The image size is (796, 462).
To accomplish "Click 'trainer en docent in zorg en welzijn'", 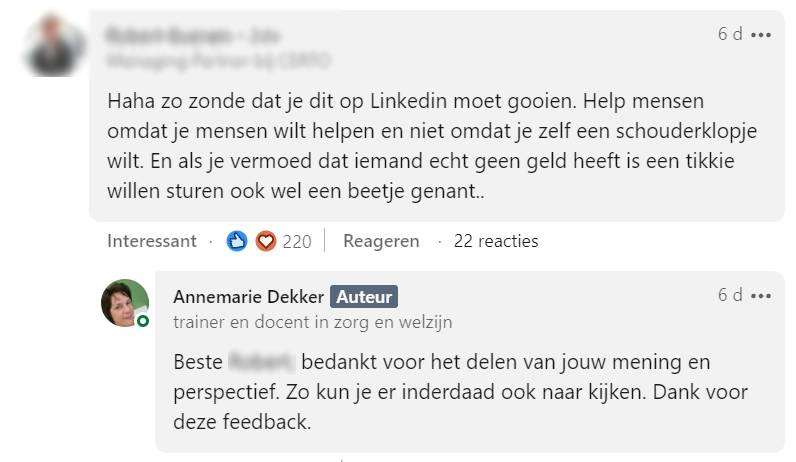I will pos(312,322).
